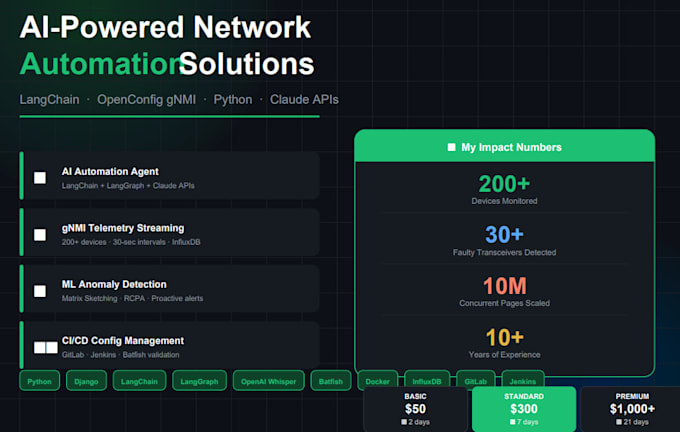The width and height of the screenshot is (680, 432).
Task: Click the InfluxDB tag
Action: tap(427, 381)
